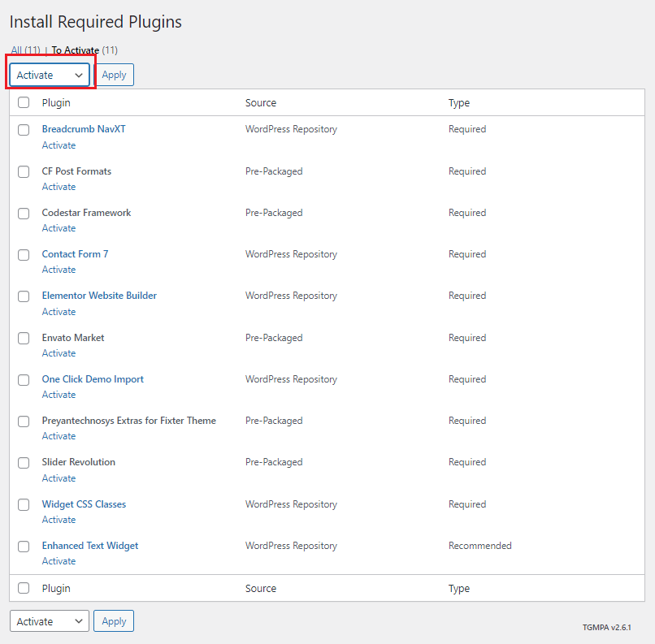The width and height of the screenshot is (655, 644).
Task: Click the Source column label in the footer
Action: (x=261, y=589)
